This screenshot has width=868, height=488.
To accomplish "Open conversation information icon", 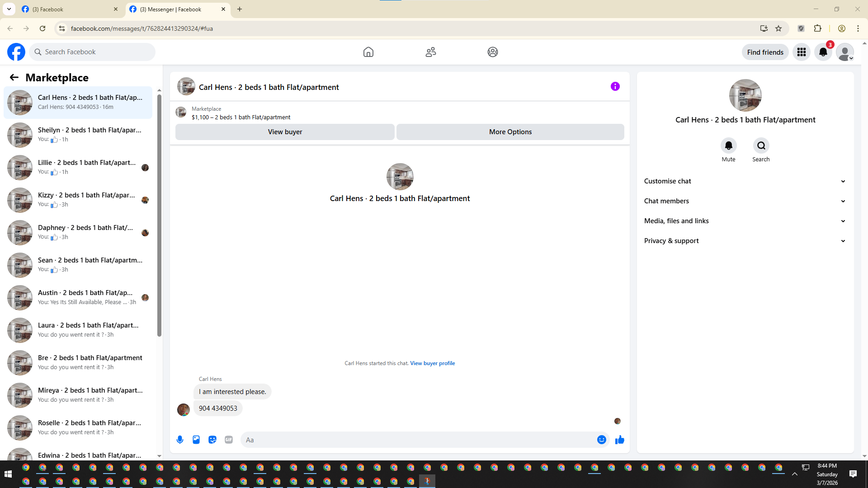I will coord(615,86).
